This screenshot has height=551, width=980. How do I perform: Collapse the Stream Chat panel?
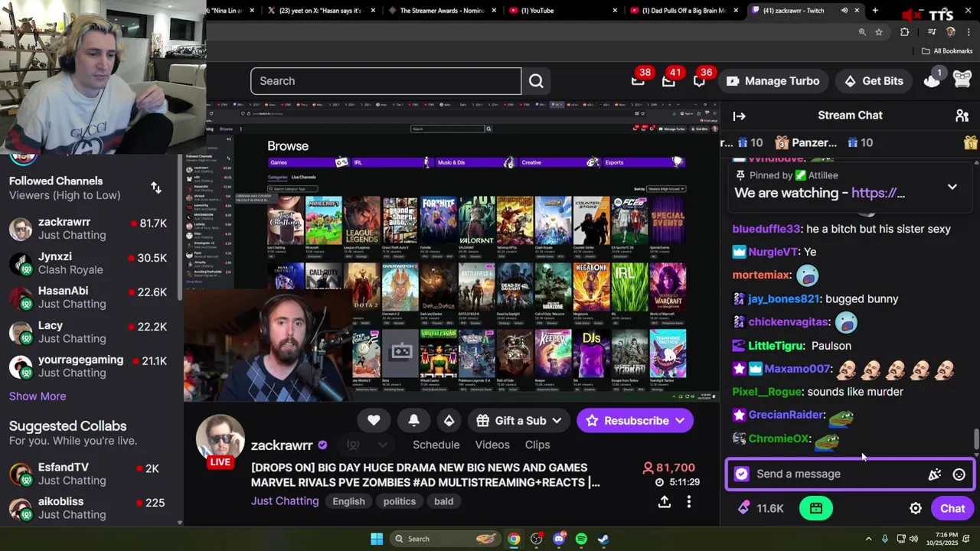[739, 116]
